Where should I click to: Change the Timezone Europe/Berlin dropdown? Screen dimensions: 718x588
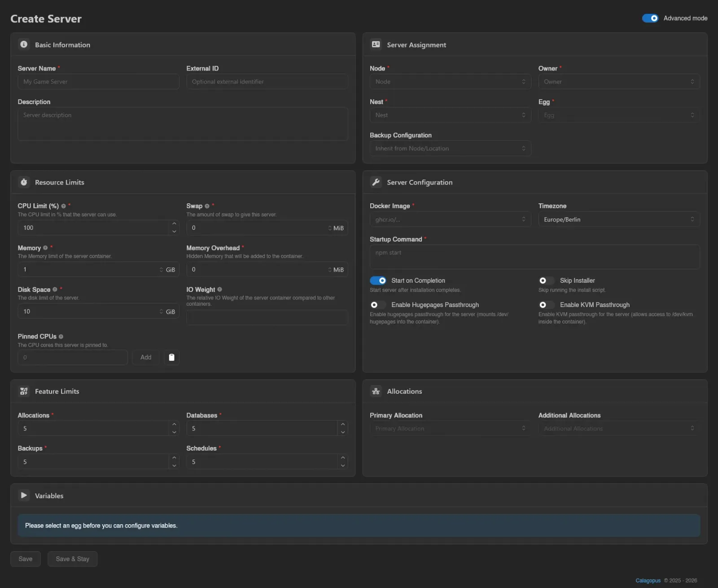619,219
